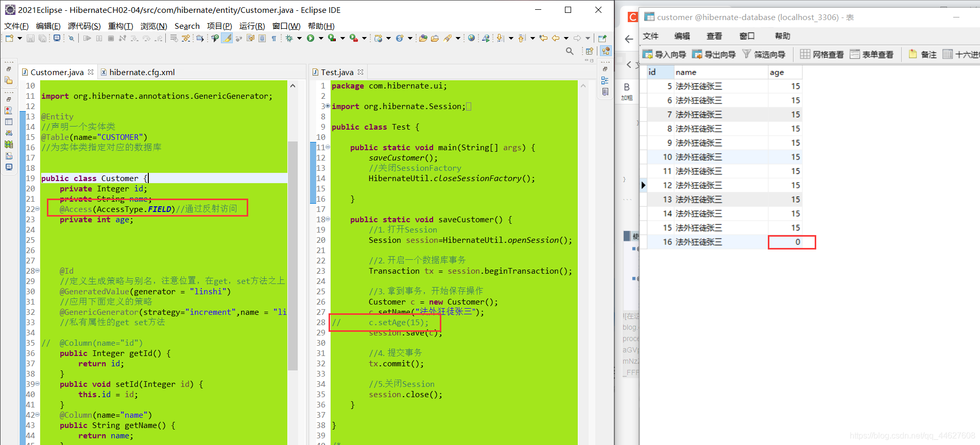Image resolution: width=980 pixels, height=445 pixels.
Task: Click the Coverage run icon
Action: tap(332, 38)
